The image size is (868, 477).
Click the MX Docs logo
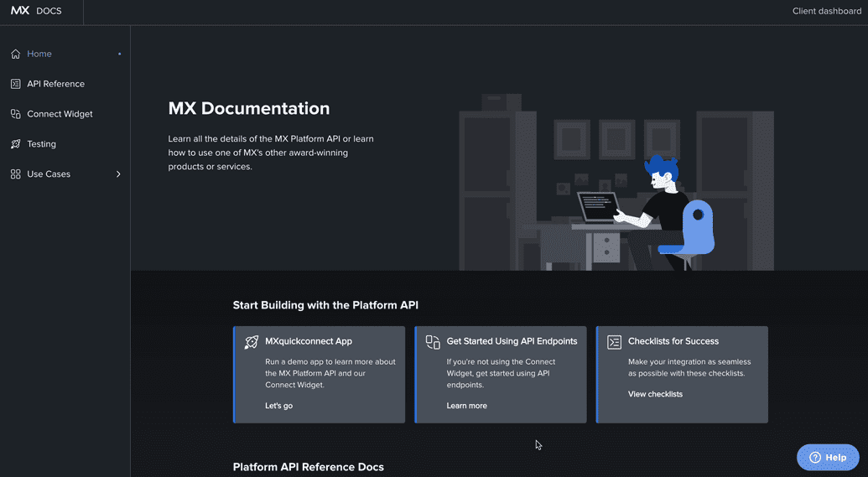pos(36,11)
